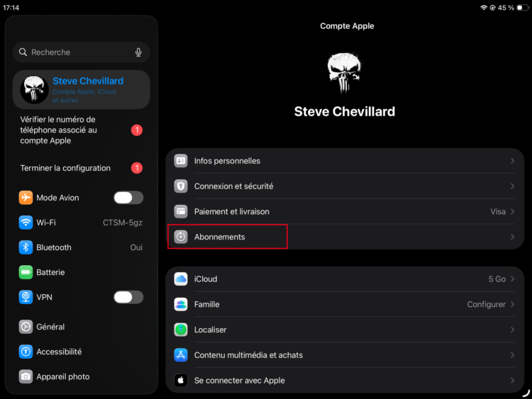The image size is (532, 399).
Task: Tap the Compte Apple title
Action: point(347,26)
